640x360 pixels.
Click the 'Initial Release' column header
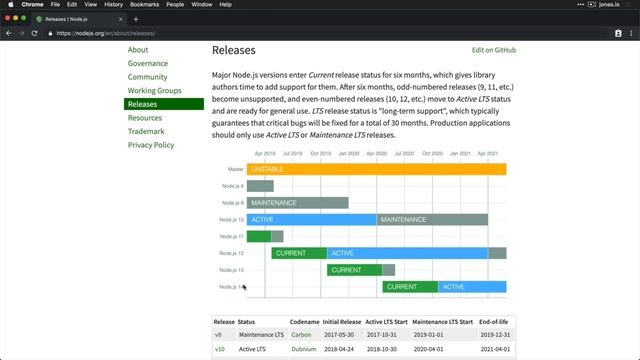click(x=342, y=322)
